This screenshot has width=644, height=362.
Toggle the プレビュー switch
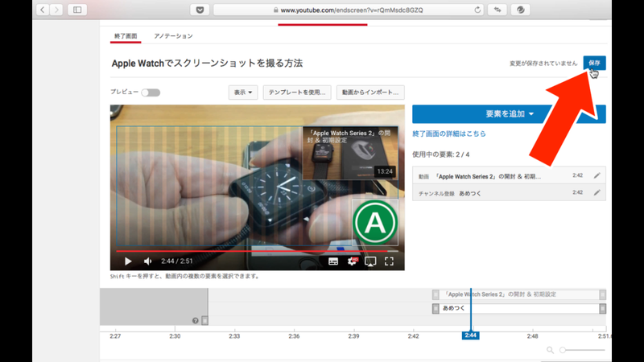point(151,93)
